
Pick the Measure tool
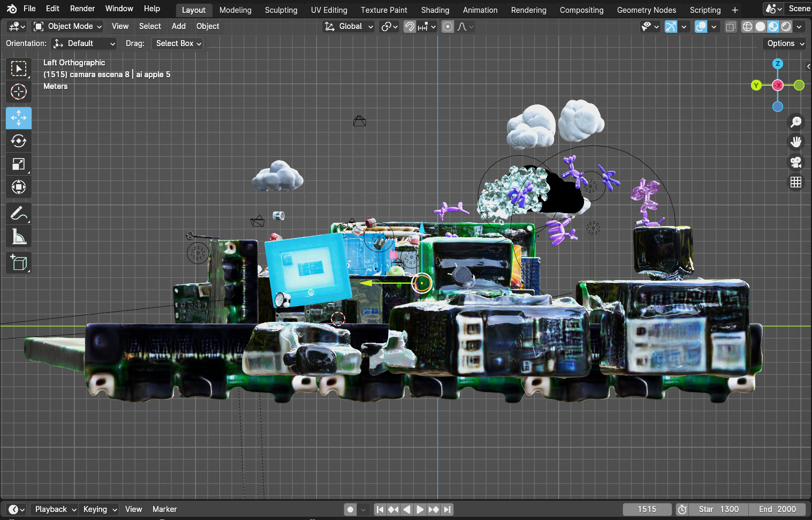19,236
